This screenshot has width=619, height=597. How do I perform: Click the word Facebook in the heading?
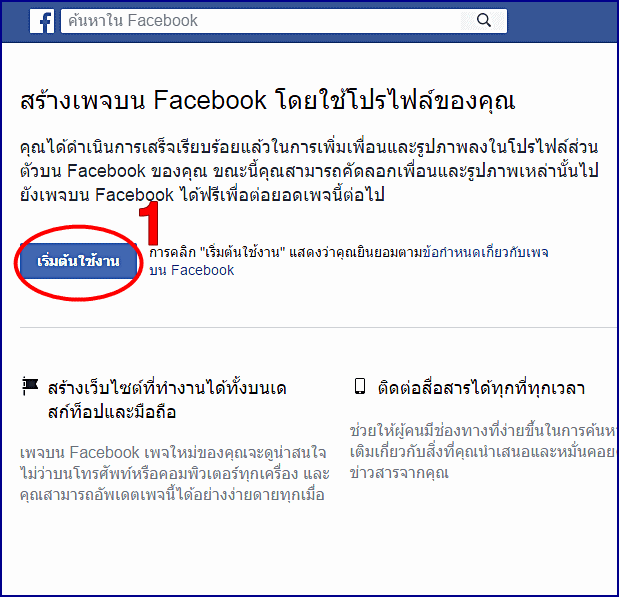click(210, 100)
